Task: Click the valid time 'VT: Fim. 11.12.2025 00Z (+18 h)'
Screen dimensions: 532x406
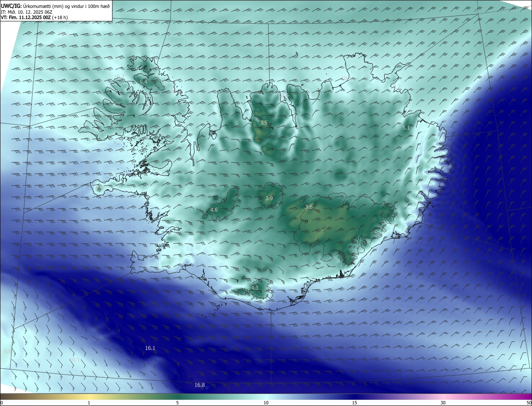Action: (x=35, y=17)
